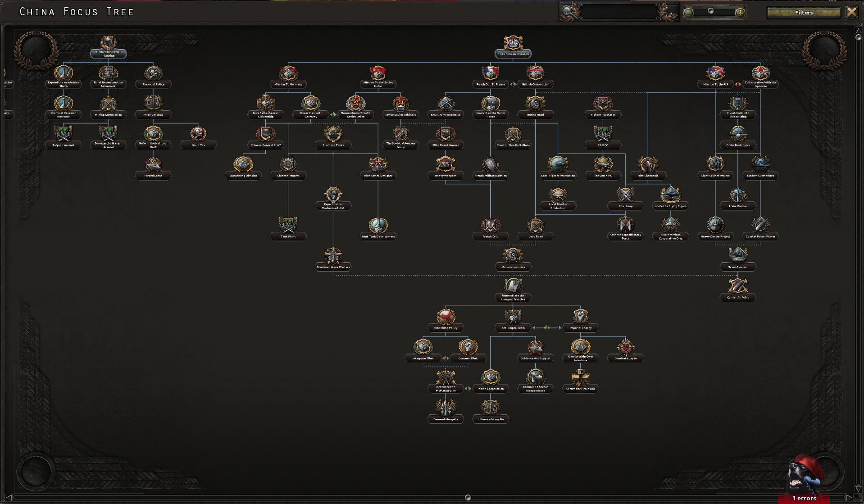
Task: Click the zoom level slider handle
Action: pyautogui.click(x=710, y=11)
